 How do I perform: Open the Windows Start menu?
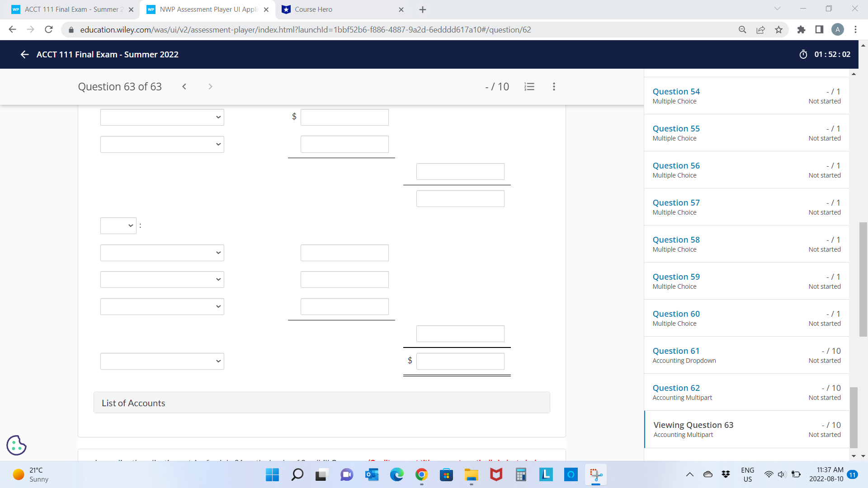(272, 474)
